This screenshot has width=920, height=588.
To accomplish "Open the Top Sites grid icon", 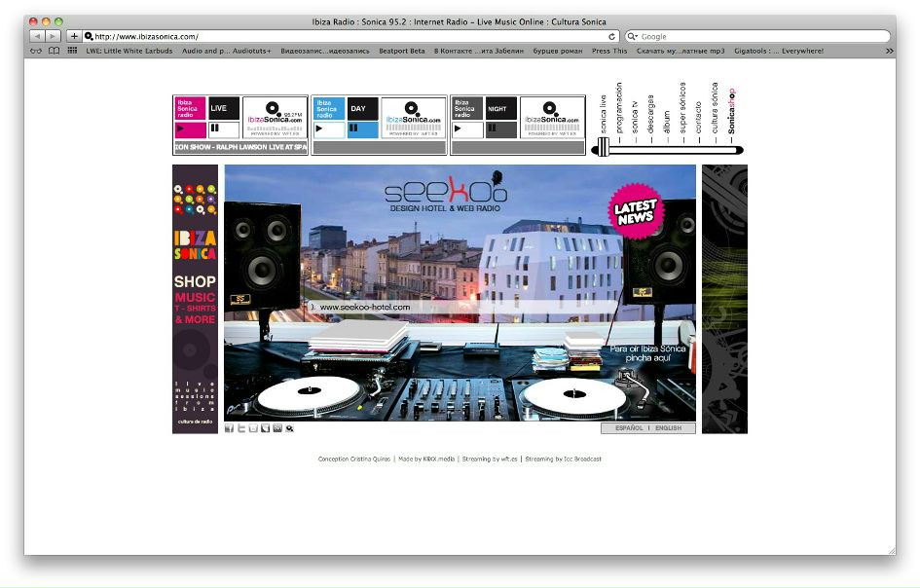I will (72, 51).
